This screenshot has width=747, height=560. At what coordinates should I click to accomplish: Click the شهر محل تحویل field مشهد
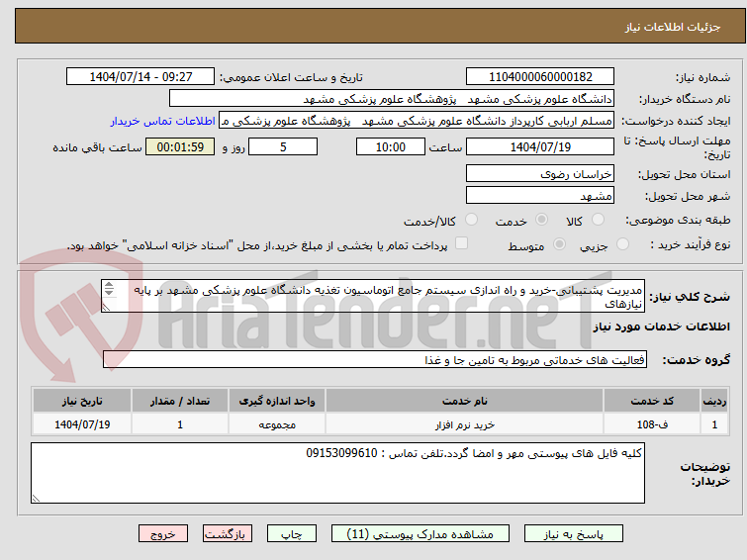click(540, 195)
